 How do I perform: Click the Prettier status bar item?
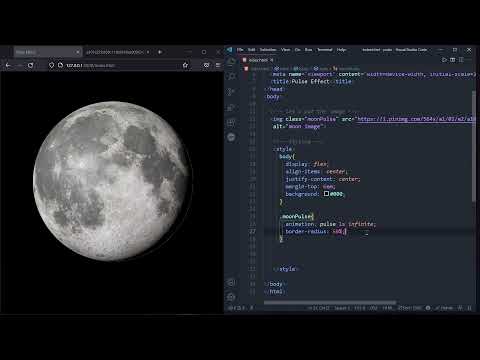pos(444,308)
